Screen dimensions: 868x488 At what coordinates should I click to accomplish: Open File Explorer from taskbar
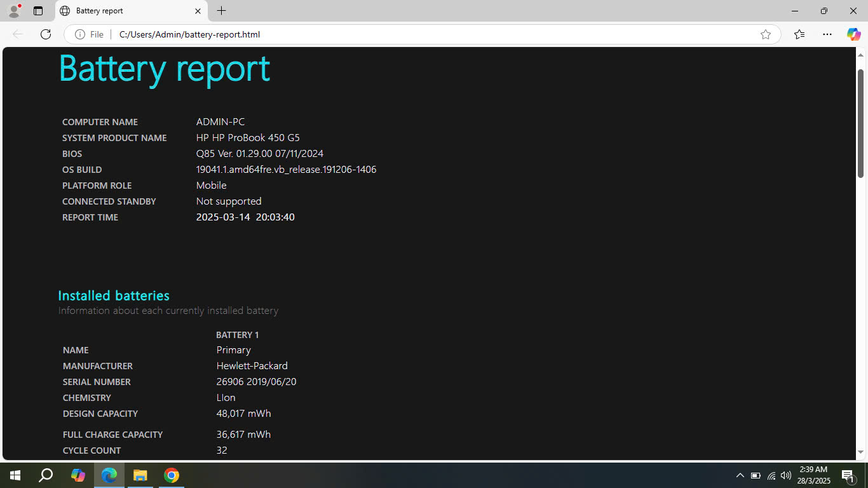click(140, 475)
